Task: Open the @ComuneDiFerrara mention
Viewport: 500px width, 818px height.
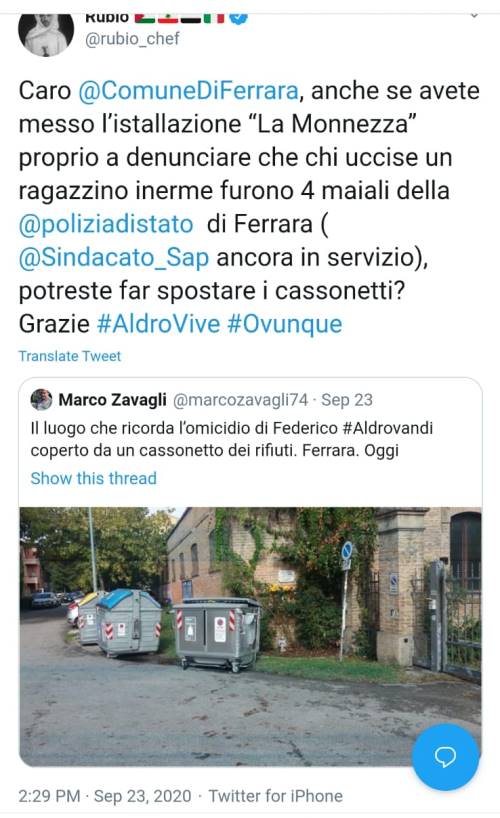Action: click(188, 91)
